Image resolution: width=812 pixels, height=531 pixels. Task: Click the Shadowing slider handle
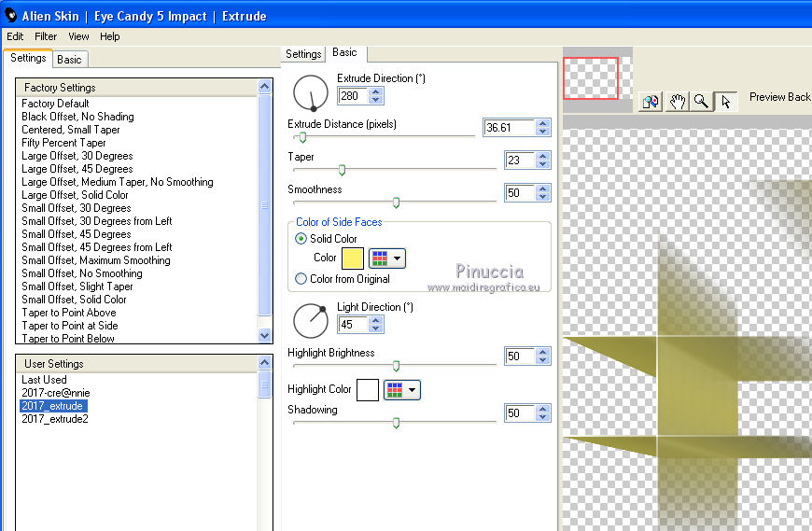396,423
